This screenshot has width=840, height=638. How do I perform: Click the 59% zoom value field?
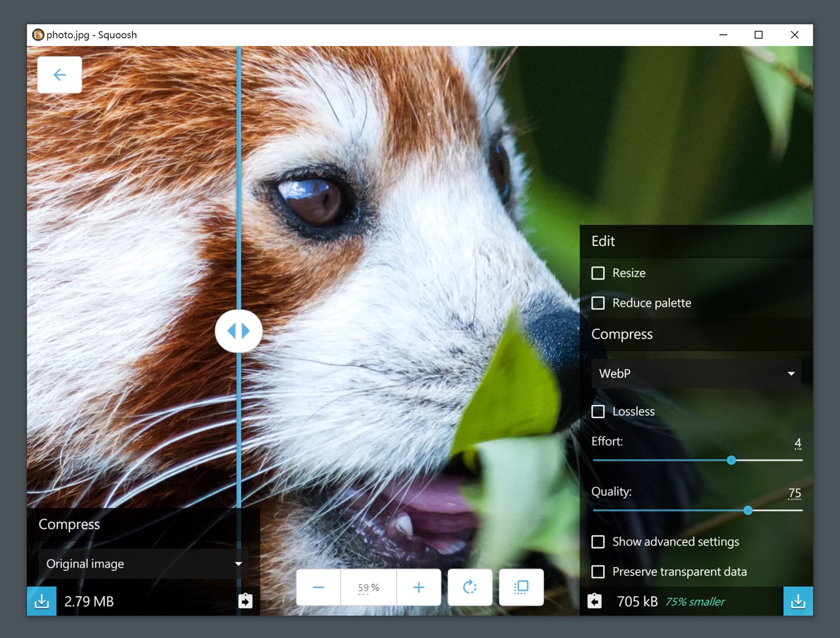pos(369,587)
